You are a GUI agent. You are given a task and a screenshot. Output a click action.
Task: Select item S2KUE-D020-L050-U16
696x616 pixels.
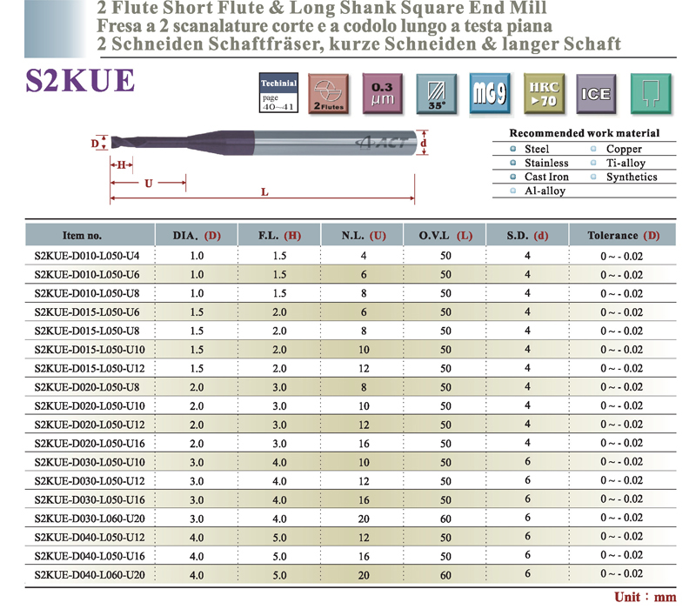pyautogui.click(x=90, y=444)
